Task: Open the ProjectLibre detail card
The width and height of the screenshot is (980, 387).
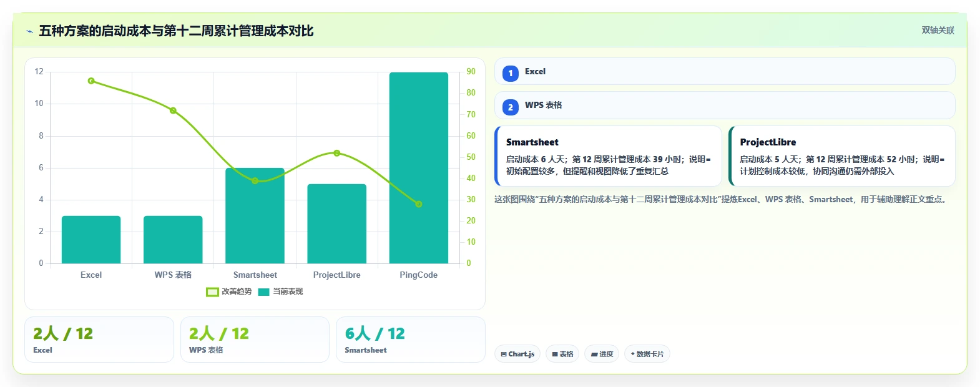Action: coord(842,156)
